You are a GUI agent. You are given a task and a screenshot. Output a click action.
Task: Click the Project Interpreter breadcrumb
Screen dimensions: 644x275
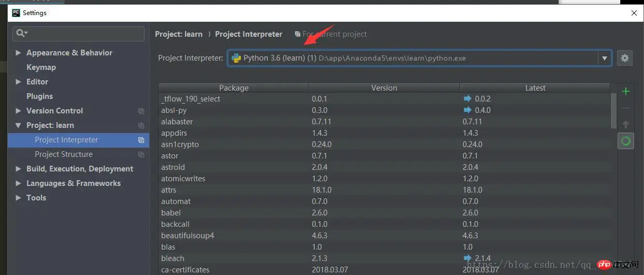249,34
